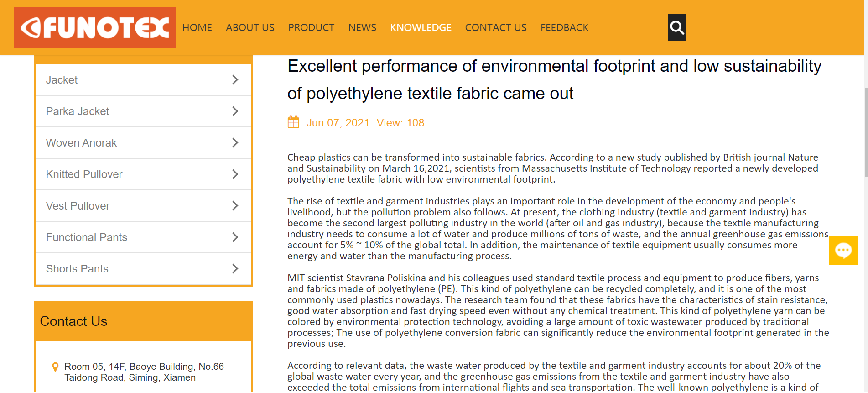This screenshot has width=868, height=393.
Task: Select the KNOWLEDGE menu item
Action: pos(421,28)
